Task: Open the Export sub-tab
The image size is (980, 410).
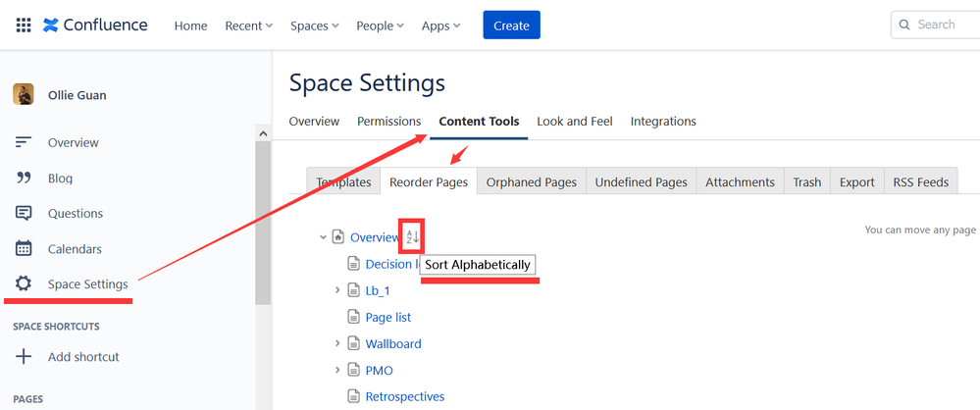Action: pos(856,181)
